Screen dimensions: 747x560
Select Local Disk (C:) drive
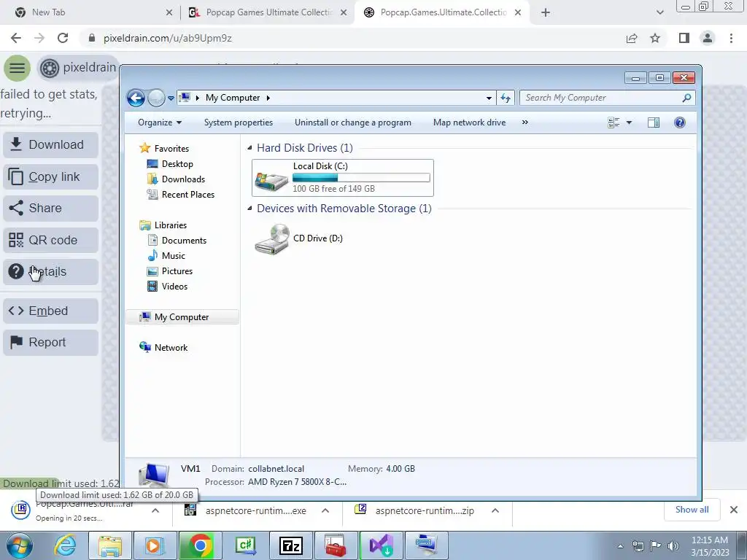point(343,178)
